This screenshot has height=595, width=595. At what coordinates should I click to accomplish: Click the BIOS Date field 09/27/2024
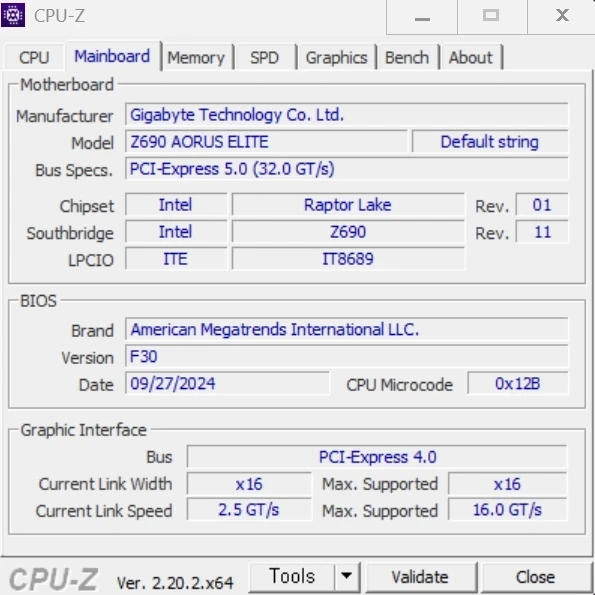pos(227,384)
